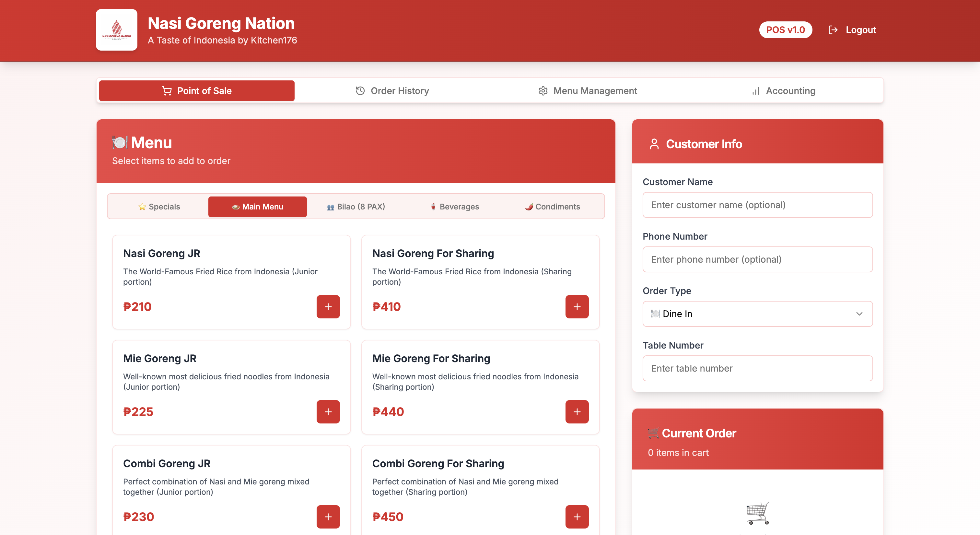Click the drink icon on Beverages tab
980x535 pixels.
(433, 207)
